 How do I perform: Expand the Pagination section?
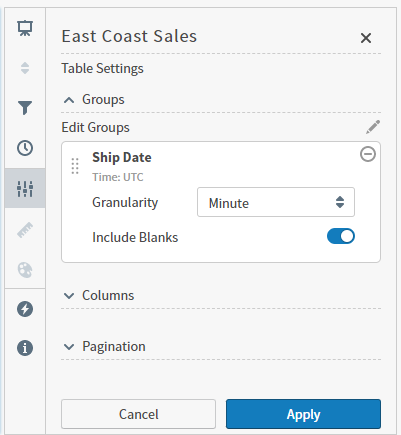[105, 347]
